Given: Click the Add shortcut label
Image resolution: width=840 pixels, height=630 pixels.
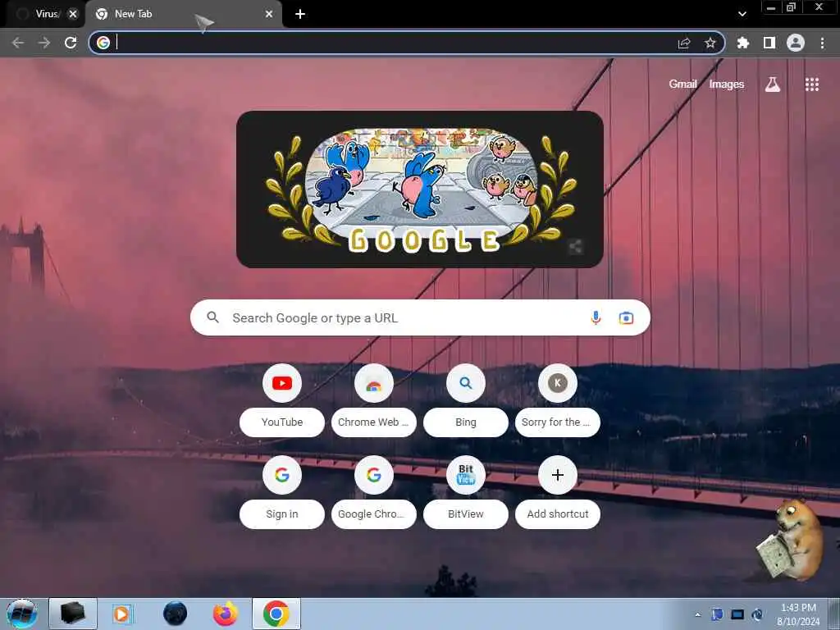Looking at the screenshot, I should pyautogui.click(x=557, y=514).
